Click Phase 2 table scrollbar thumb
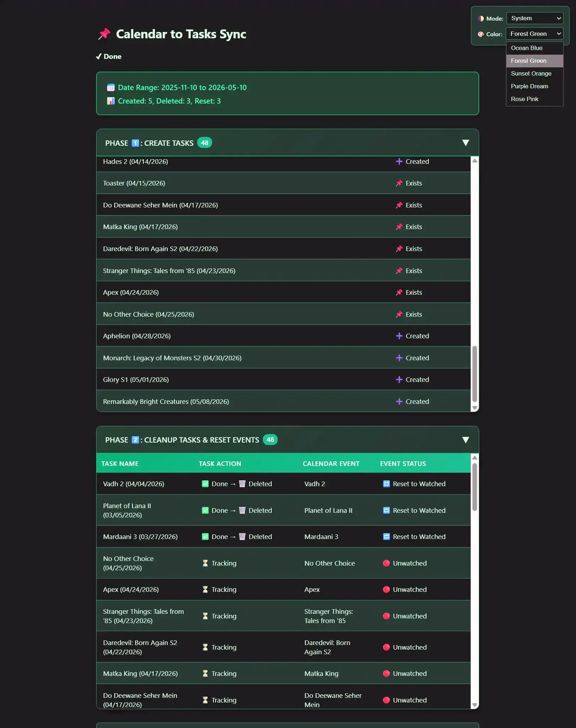This screenshot has width=576, height=728. click(475, 487)
